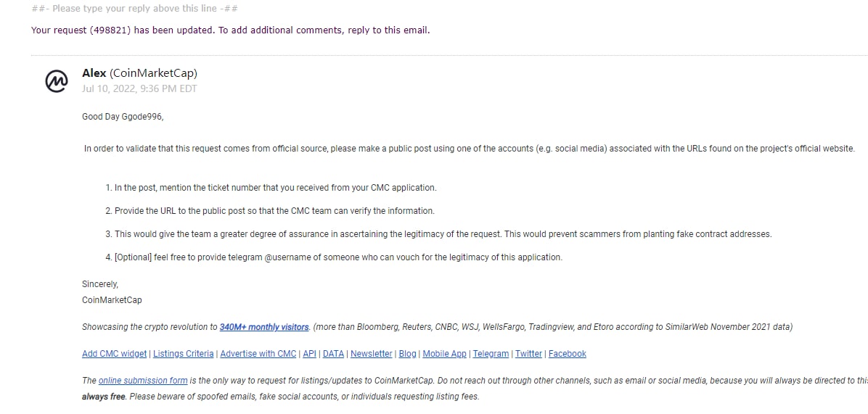Visit the Blog link
The width and height of the screenshot is (868, 414).
[407, 354]
